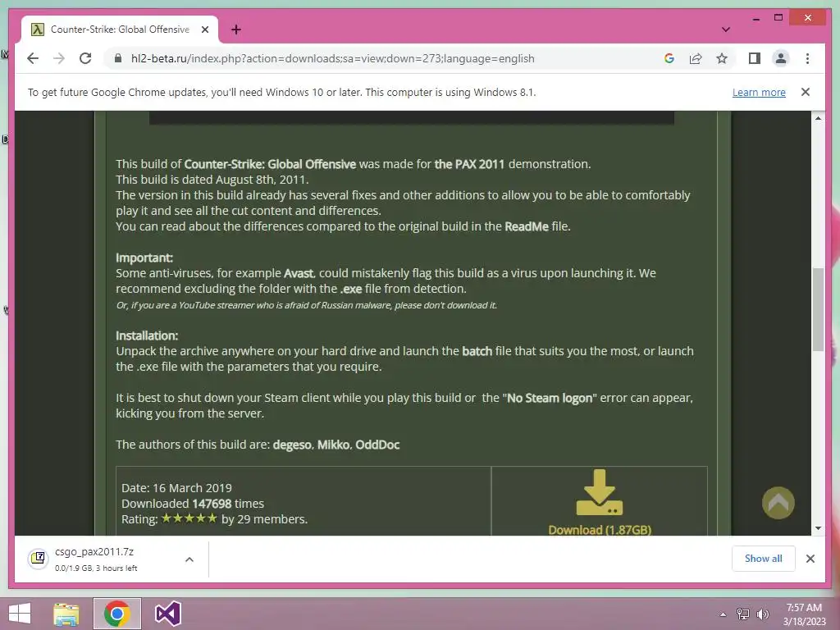
Task: Go back with the browser back arrow
Action: (x=33, y=58)
